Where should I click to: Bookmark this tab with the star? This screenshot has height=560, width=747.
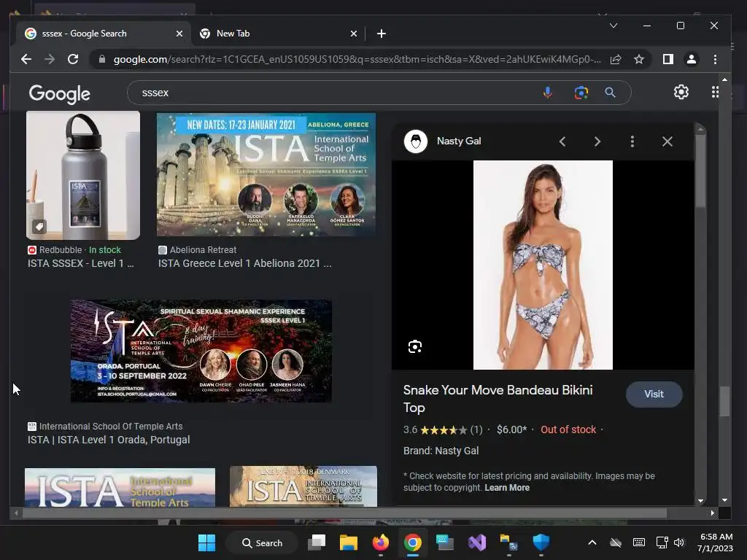click(x=639, y=59)
